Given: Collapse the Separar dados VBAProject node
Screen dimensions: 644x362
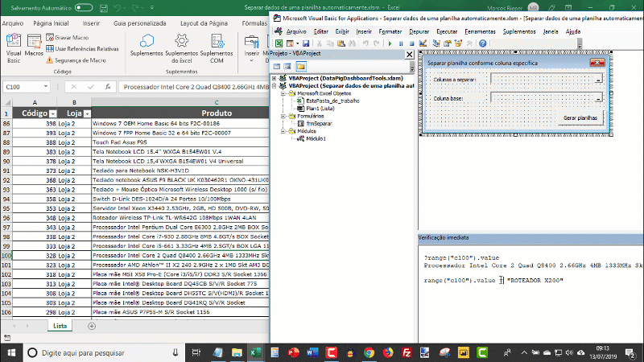Looking at the screenshot, I should tap(274, 86).
